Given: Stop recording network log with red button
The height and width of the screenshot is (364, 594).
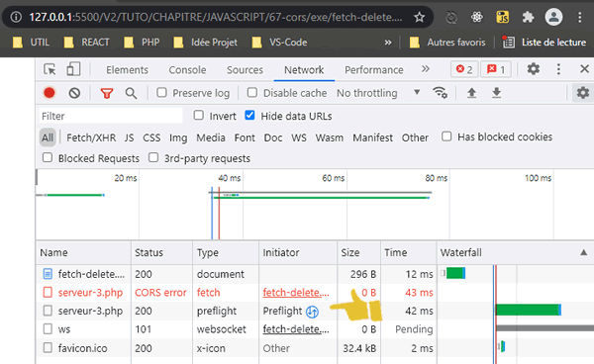Looking at the screenshot, I should coord(49,93).
